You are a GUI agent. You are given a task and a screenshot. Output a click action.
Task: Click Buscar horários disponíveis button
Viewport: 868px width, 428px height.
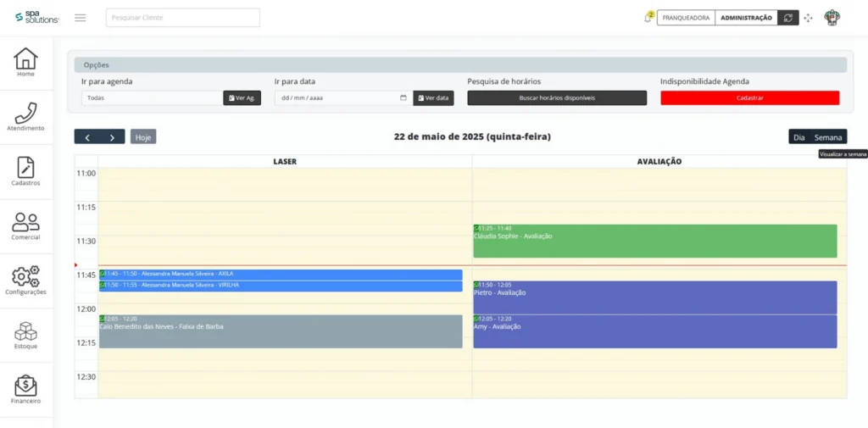tap(557, 98)
